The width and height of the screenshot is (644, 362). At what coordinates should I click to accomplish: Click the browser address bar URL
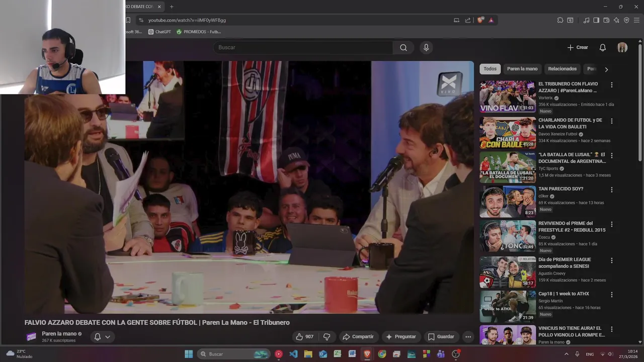tap(187, 20)
